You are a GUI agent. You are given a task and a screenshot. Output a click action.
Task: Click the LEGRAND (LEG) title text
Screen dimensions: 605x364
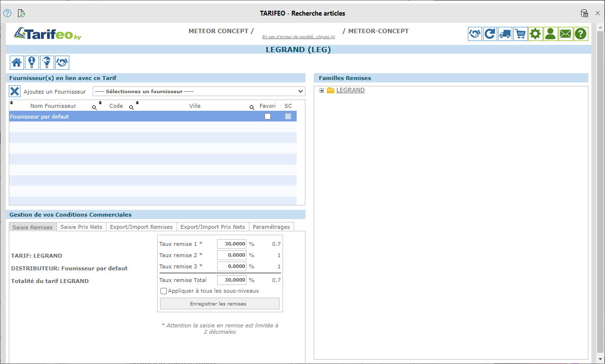298,49
